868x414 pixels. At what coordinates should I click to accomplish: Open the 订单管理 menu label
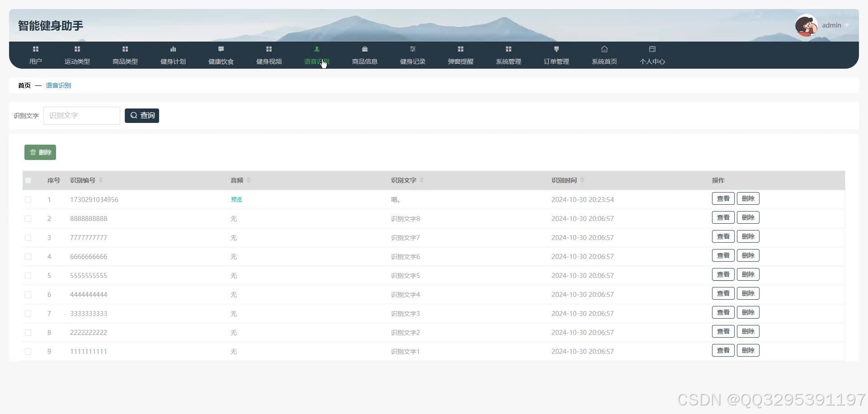click(557, 61)
